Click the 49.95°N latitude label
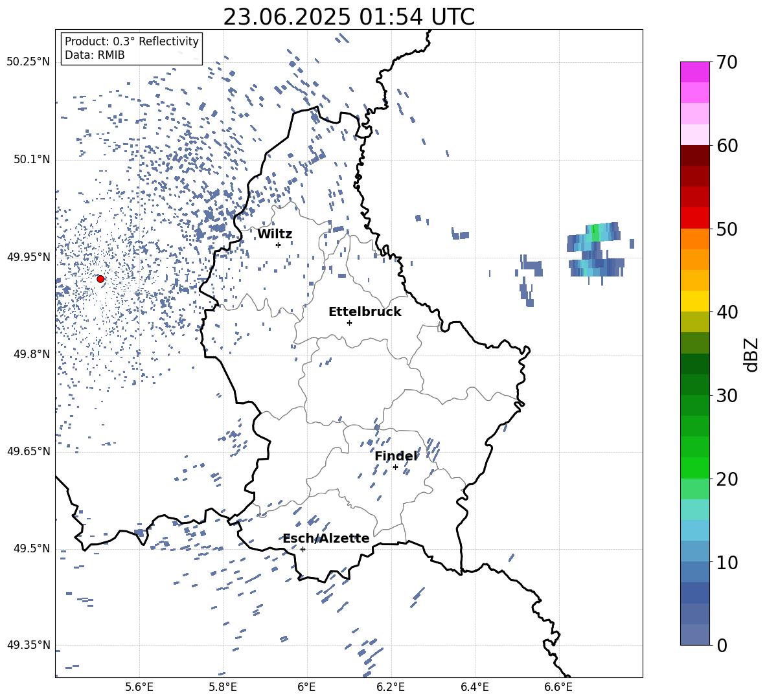Image resolution: width=767 pixels, height=700 pixels. (28, 257)
